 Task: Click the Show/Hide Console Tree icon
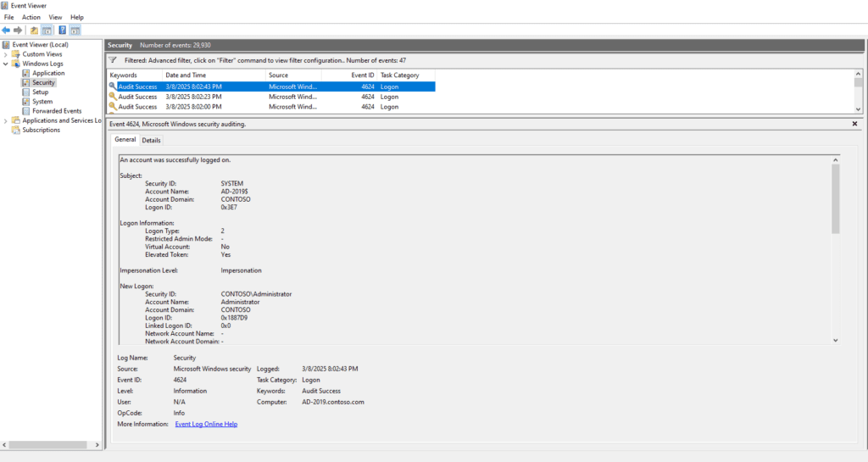point(47,31)
